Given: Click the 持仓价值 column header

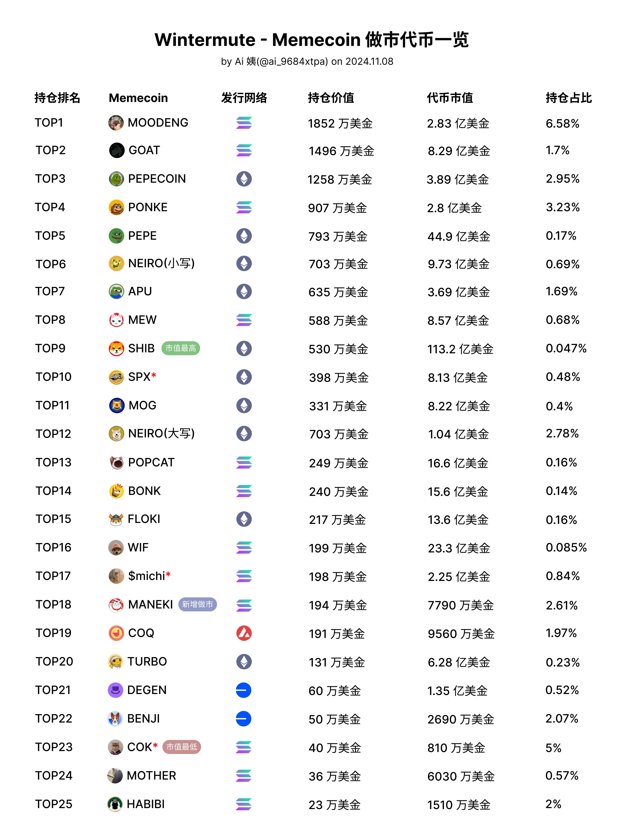Looking at the screenshot, I should [x=331, y=98].
